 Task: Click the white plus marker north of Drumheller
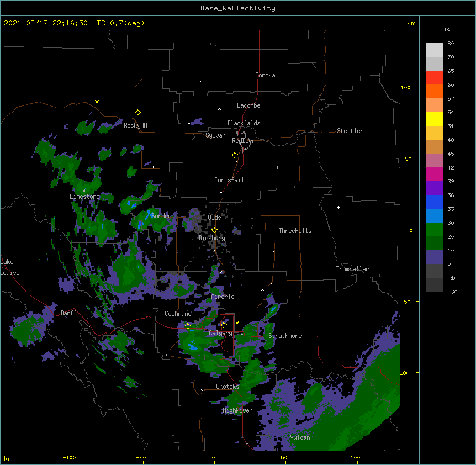[x=338, y=207]
